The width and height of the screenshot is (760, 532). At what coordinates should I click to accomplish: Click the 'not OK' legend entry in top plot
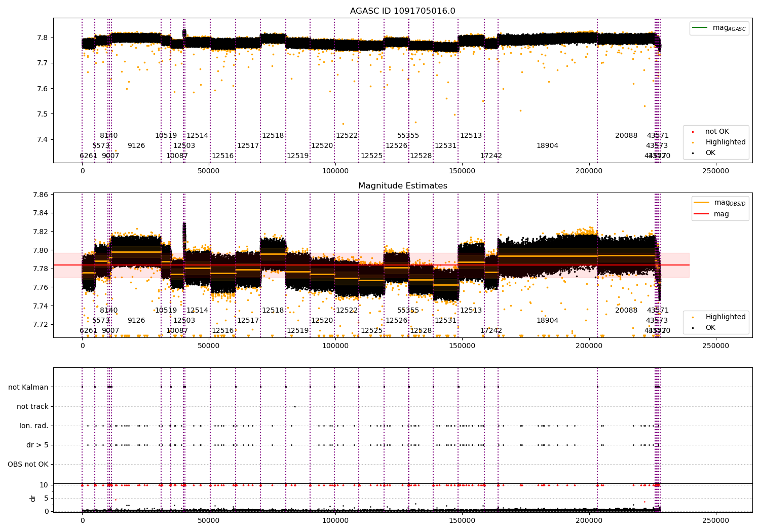[x=717, y=132]
